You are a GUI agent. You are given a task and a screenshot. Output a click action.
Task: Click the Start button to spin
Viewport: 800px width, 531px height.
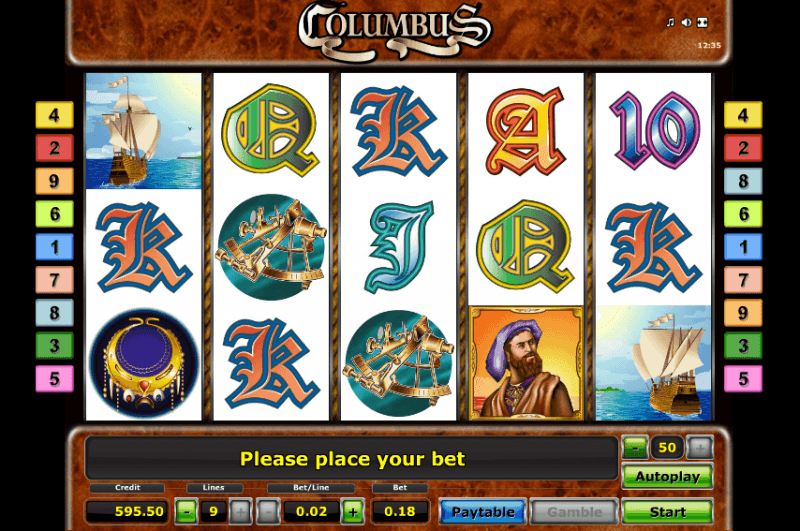[x=667, y=511]
